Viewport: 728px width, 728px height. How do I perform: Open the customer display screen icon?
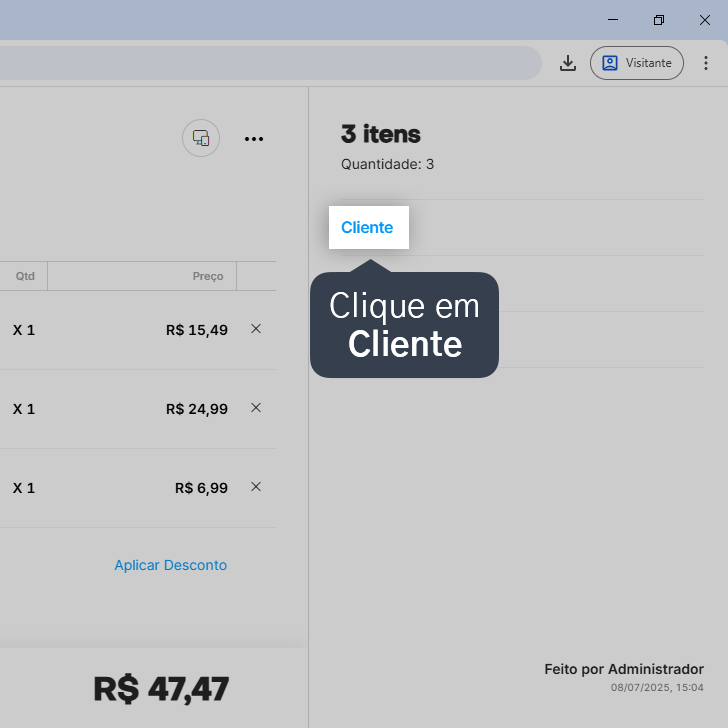(201, 138)
